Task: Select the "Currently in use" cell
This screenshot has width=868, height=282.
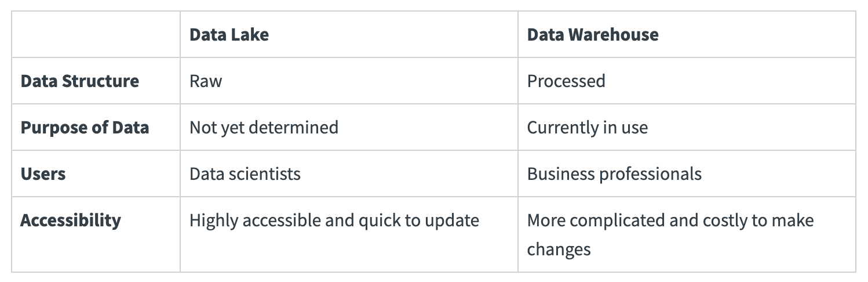Action: click(x=587, y=128)
